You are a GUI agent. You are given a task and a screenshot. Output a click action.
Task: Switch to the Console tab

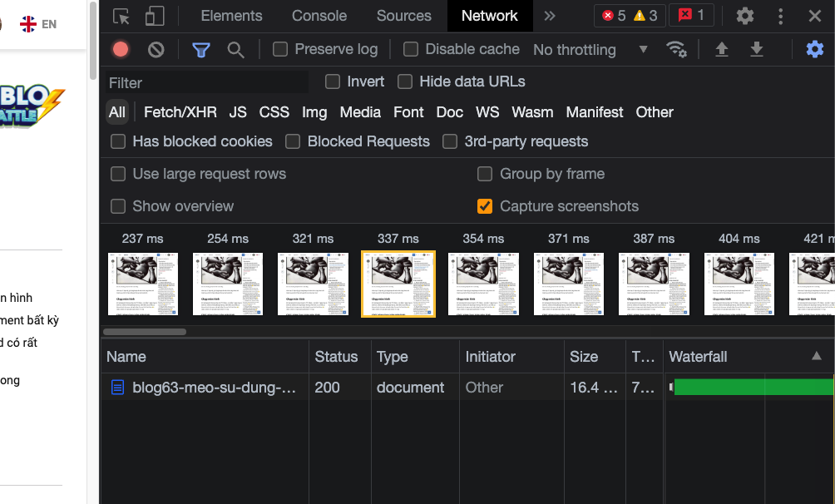click(x=319, y=15)
